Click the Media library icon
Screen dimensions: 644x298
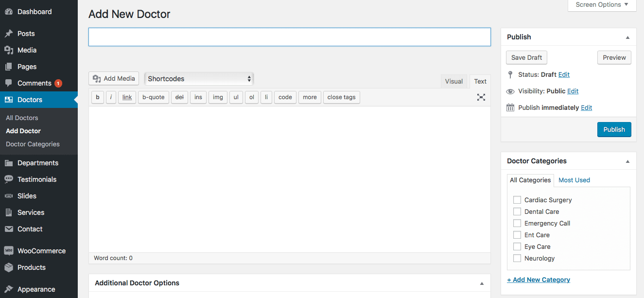coord(9,50)
